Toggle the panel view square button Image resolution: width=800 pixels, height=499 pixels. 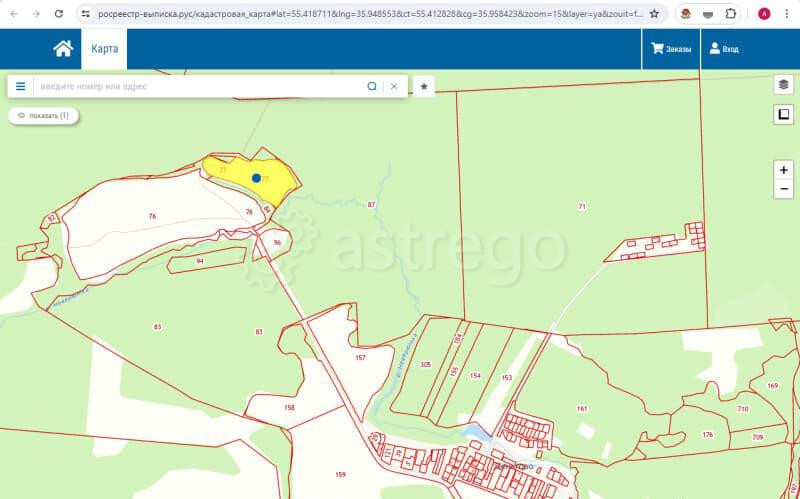(783, 115)
